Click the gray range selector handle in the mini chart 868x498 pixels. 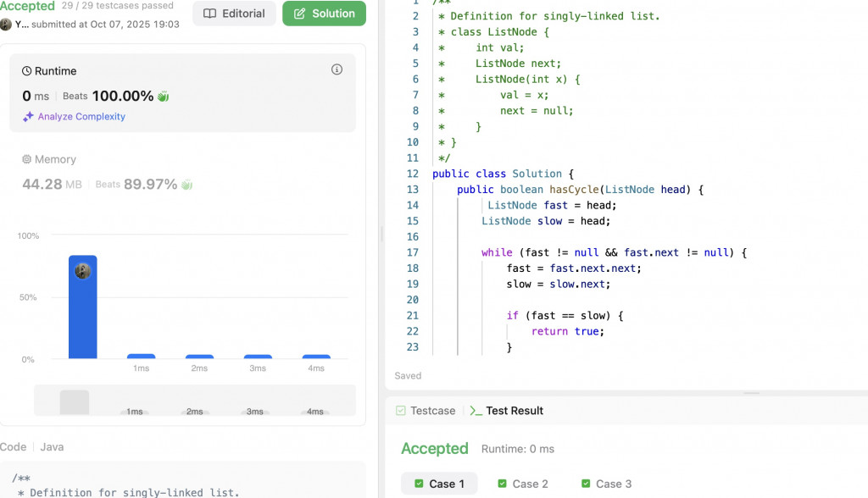(x=75, y=402)
